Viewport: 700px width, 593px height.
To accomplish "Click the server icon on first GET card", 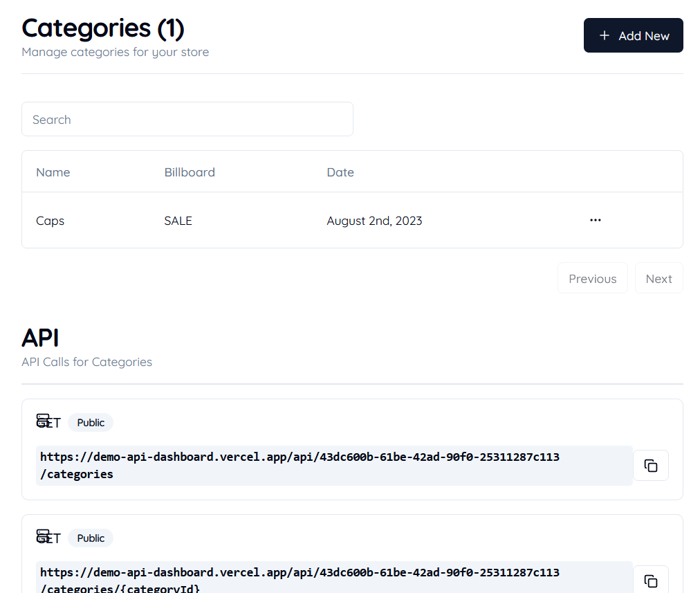I will (x=43, y=421).
